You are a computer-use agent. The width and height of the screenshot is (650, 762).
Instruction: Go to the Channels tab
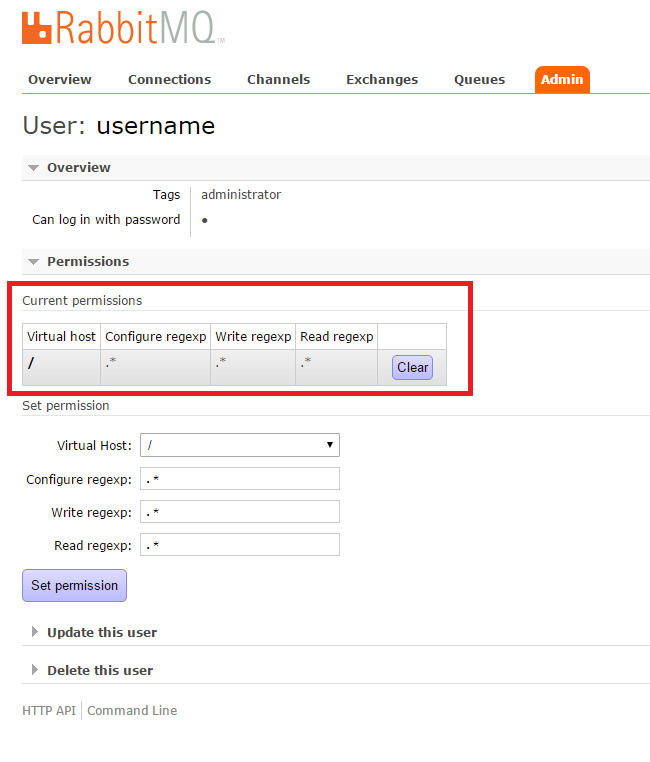coord(278,80)
